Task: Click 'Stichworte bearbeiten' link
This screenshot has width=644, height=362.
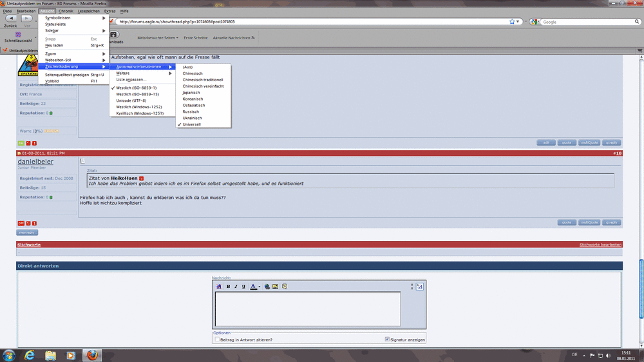Action: tap(600, 245)
